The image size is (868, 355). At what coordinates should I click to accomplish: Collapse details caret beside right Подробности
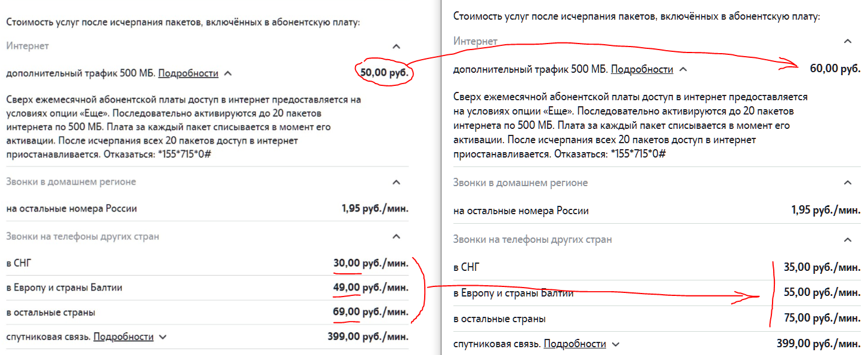coord(684,69)
